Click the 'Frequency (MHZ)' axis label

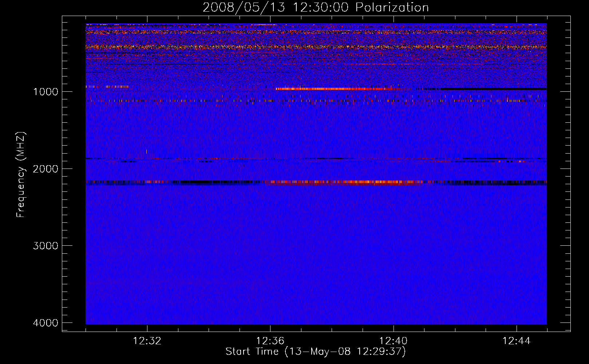(21, 175)
